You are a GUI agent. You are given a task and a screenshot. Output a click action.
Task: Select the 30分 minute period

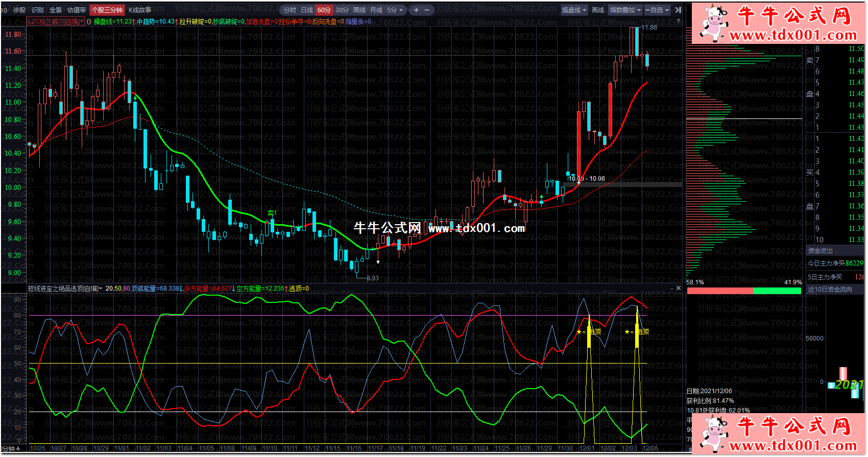pyautogui.click(x=342, y=10)
